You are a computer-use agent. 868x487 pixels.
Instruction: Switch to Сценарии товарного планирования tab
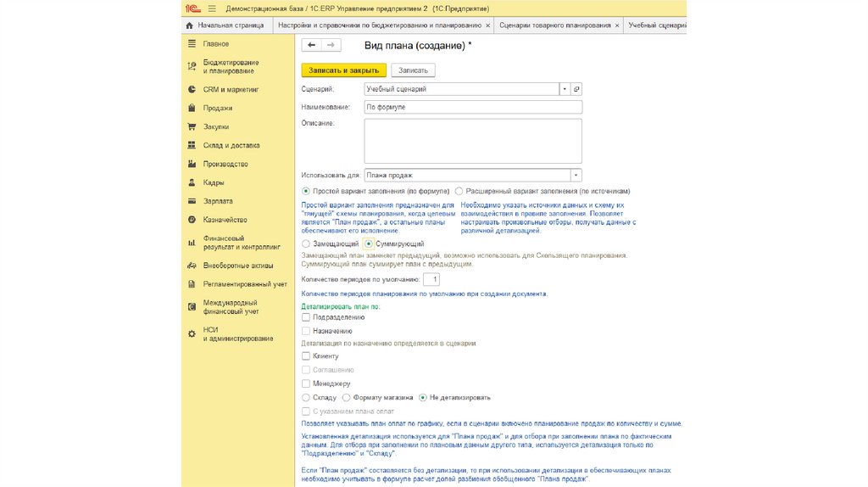click(555, 25)
